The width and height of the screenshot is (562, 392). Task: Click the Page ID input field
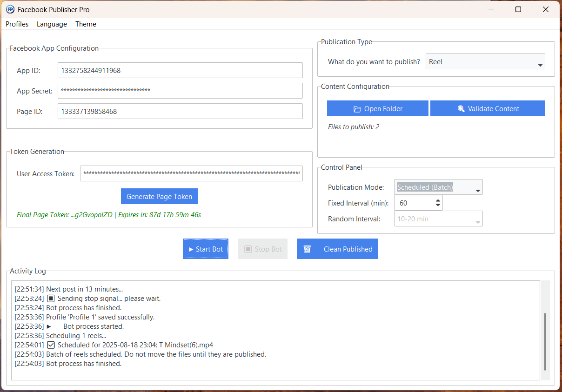coord(180,111)
